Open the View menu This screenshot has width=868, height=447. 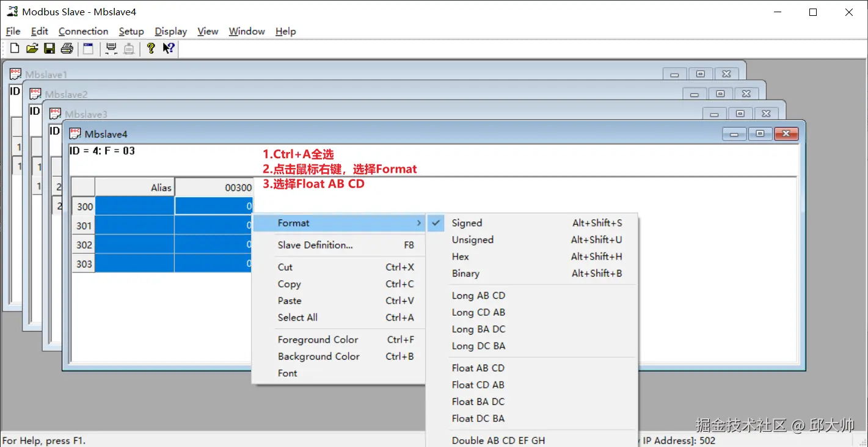tap(208, 31)
